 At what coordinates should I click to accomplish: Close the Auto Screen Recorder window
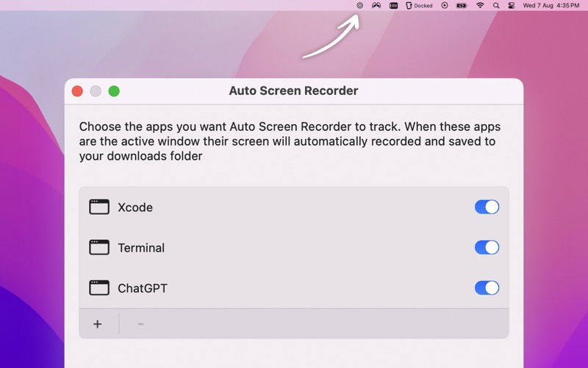[77, 91]
